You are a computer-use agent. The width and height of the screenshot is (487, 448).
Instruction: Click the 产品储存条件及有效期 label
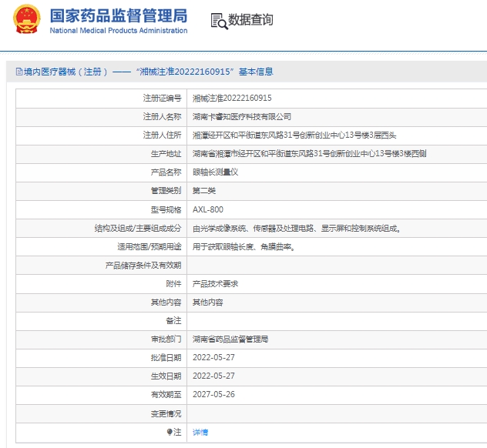click(143, 266)
